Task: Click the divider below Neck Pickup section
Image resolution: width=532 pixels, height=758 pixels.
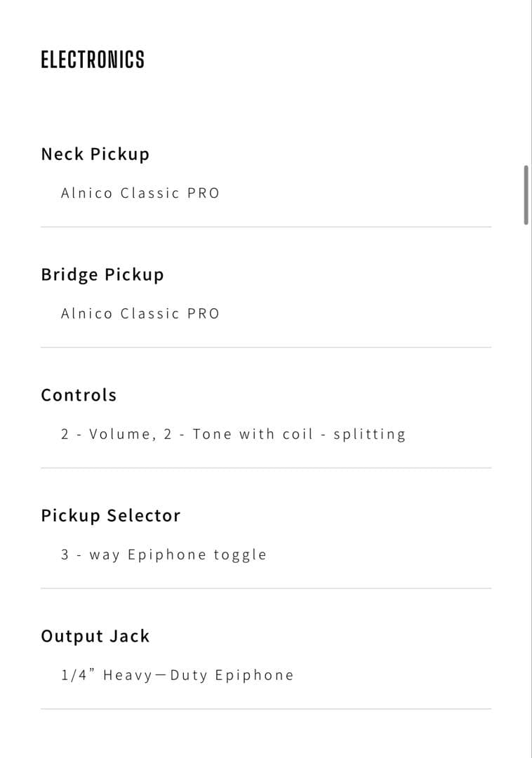Action: point(266,227)
